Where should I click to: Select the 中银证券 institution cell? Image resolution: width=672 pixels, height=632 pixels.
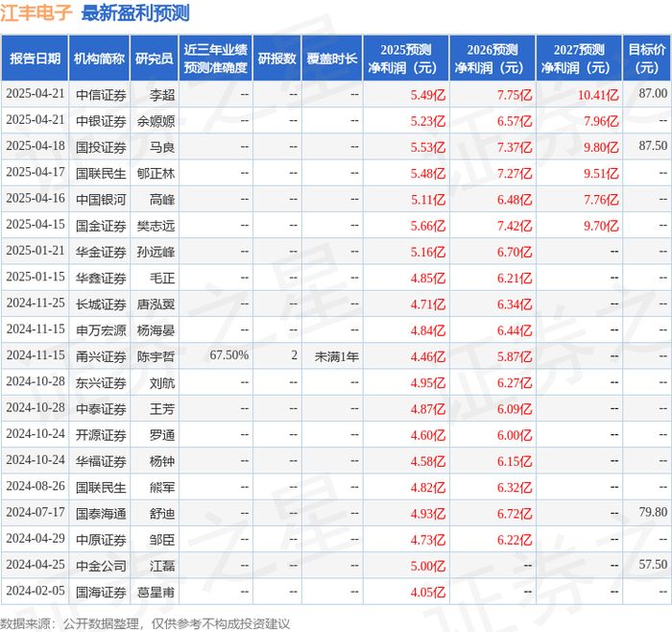(x=101, y=121)
